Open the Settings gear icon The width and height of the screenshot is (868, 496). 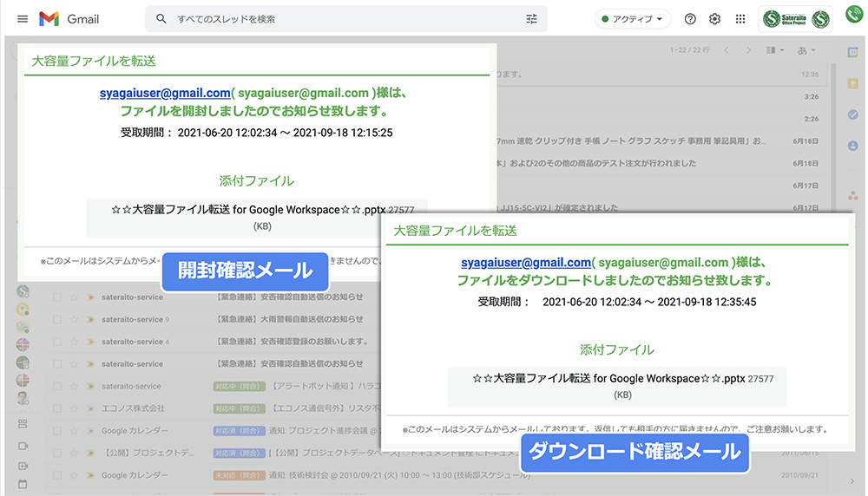[x=714, y=19]
